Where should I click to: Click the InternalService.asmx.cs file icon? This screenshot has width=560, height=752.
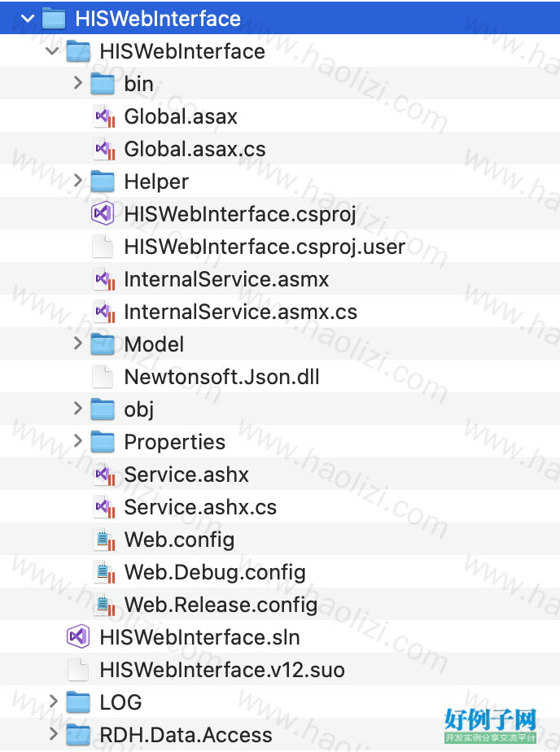[103, 312]
